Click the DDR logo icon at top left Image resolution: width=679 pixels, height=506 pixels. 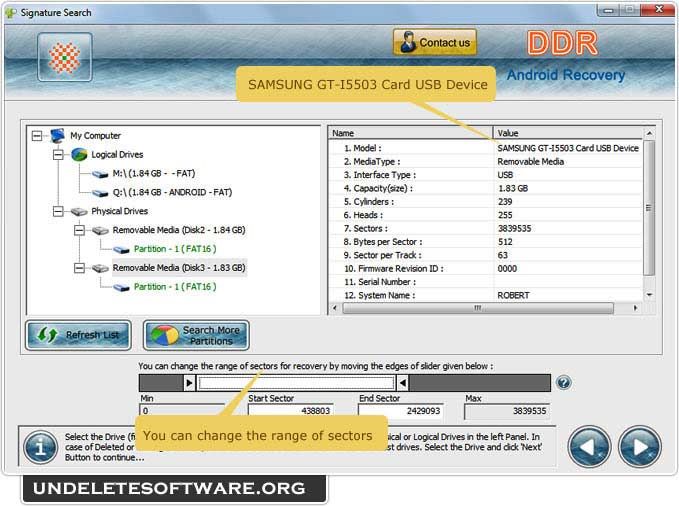click(65, 57)
